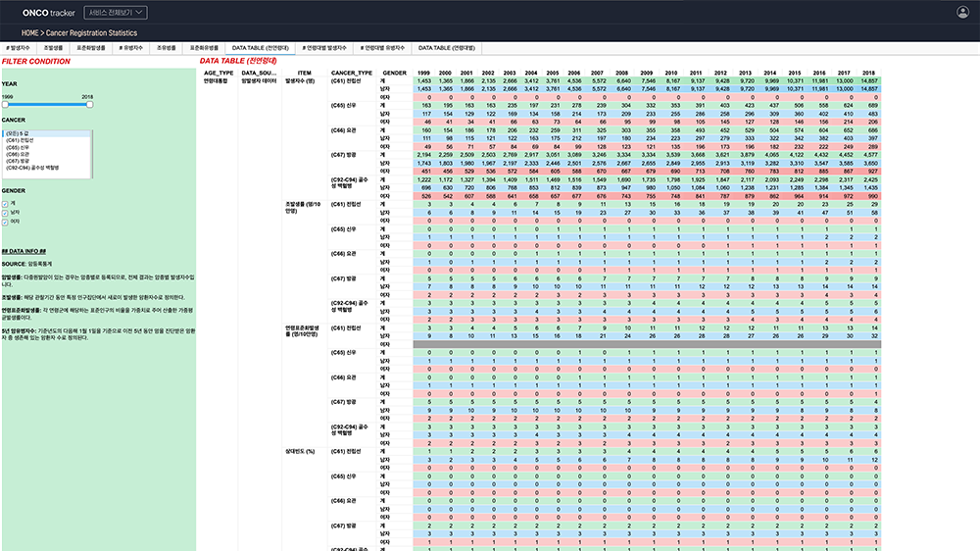
Task: Click HOME in the breadcrumb
Action: 30,32
